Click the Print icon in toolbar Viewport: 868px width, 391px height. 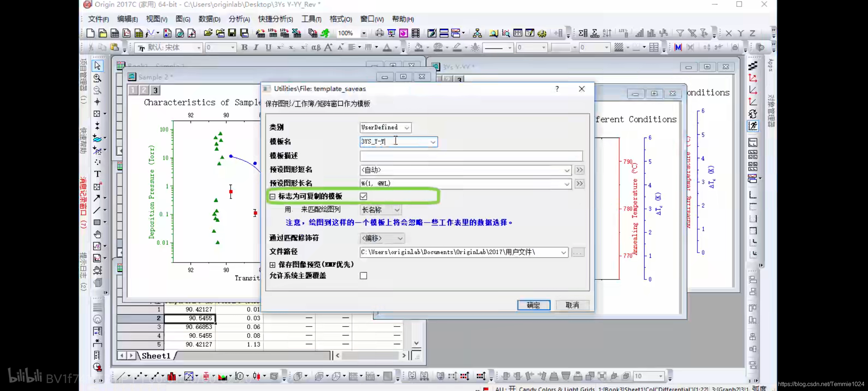coord(379,33)
